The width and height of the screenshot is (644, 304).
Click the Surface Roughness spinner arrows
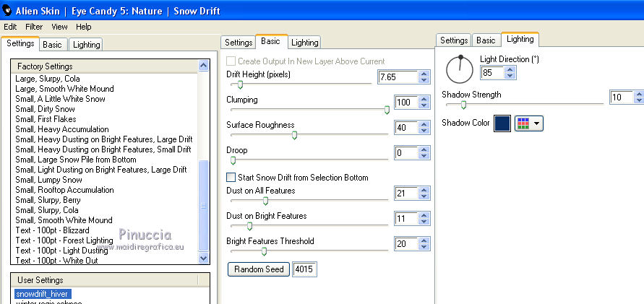[x=424, y=128]
